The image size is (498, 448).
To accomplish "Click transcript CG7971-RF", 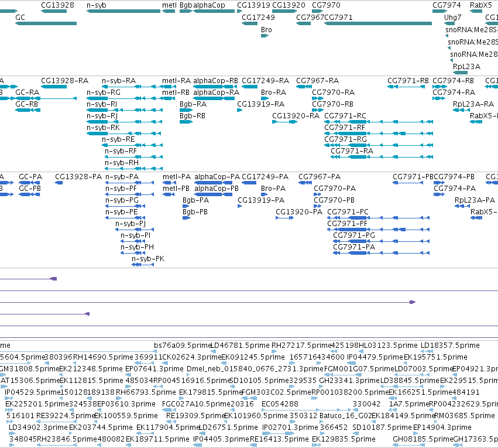I will pos(345,128).
